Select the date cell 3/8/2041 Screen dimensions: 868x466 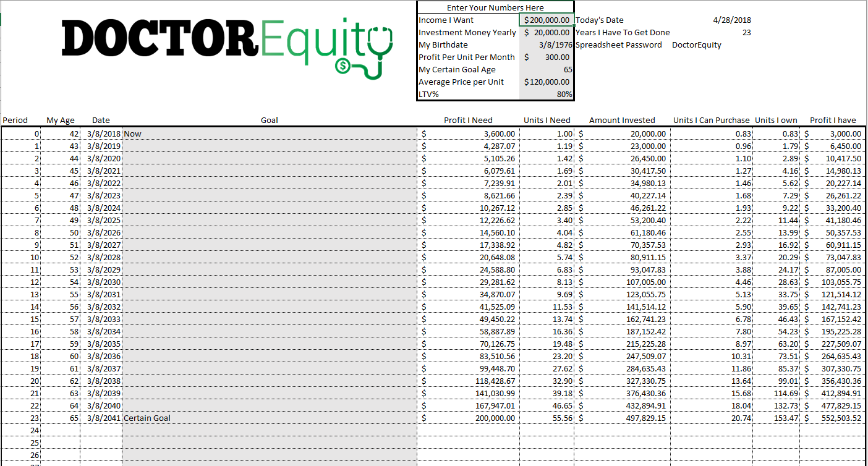coord(101,418)
